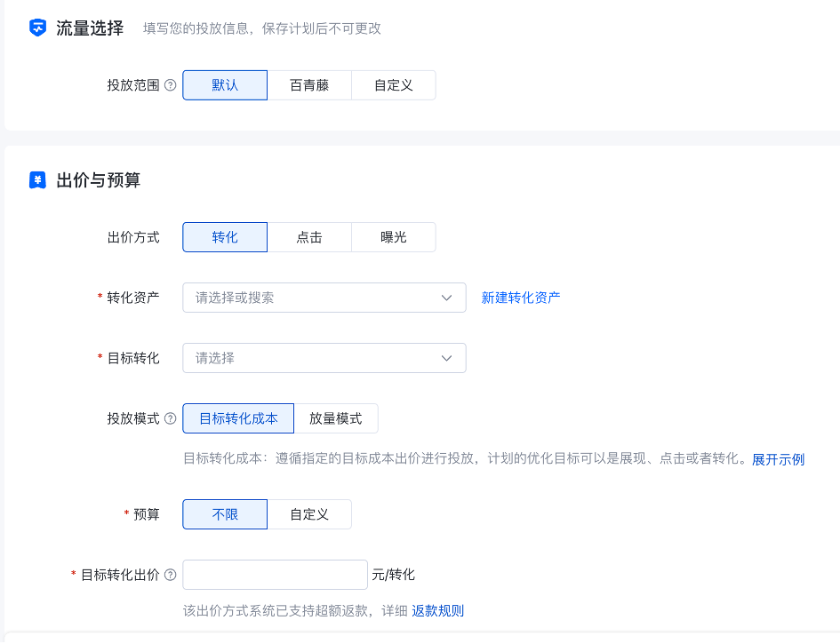Viewport: 840px width, 644px height.
Task: Click the help icon beside 投放范围
Action: (x=171, y=86)
